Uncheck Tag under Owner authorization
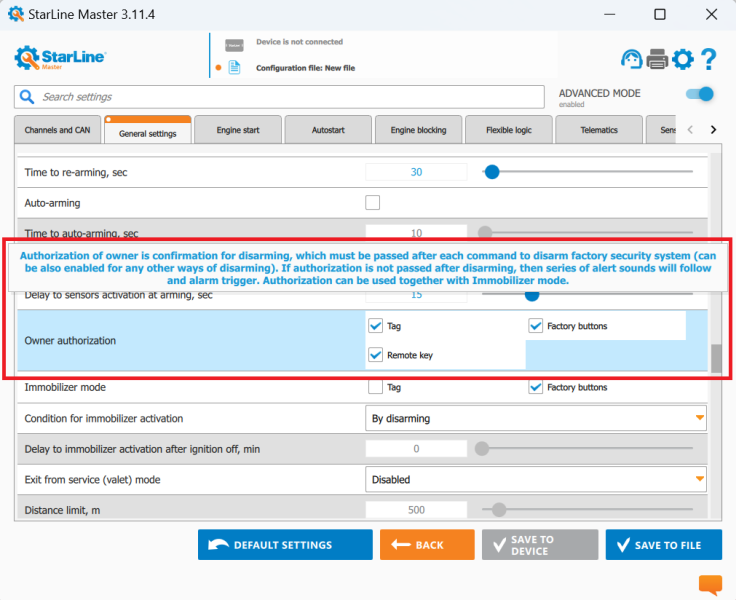Image resolution: width=736 pixels, height=600 pixels. point(375,326)
